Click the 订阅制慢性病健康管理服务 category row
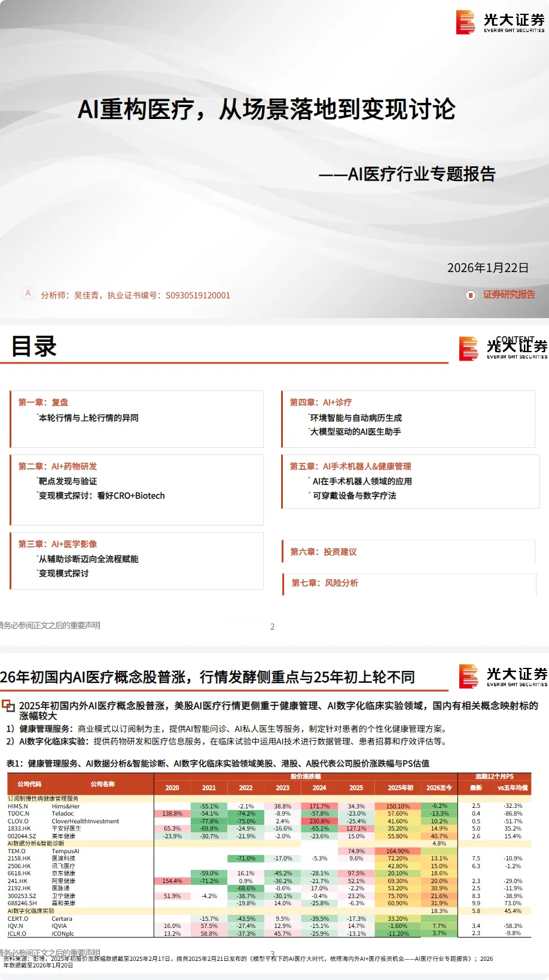 click(43, 799)
